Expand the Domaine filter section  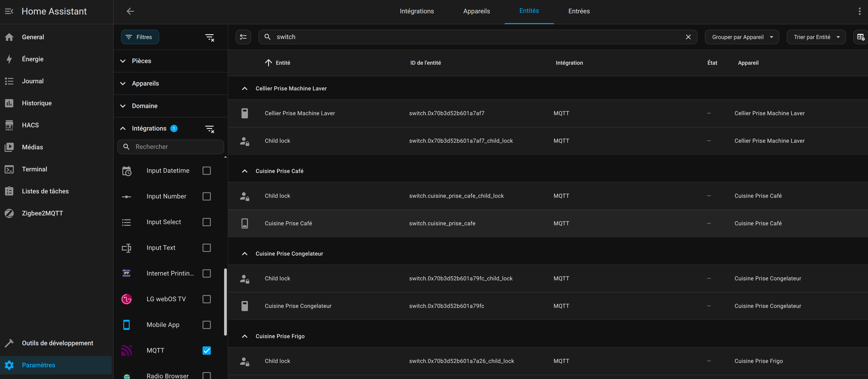[x=170, y=106]
